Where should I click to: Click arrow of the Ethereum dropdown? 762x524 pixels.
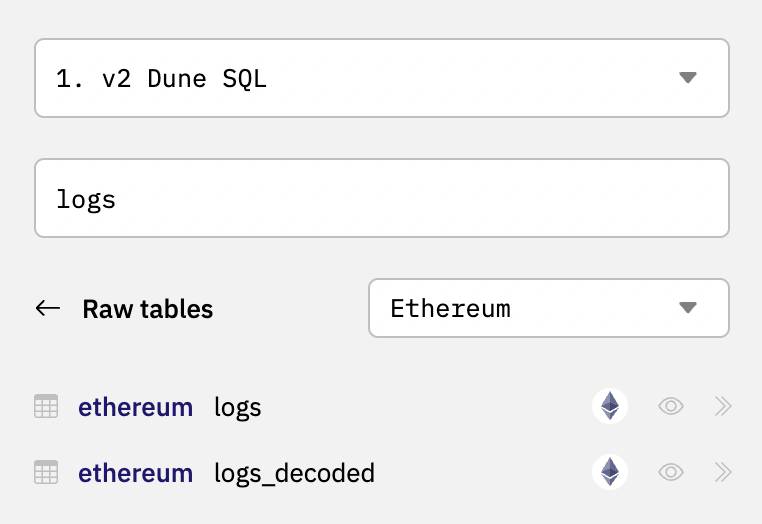pyautogui.click(x=688, y=308)
